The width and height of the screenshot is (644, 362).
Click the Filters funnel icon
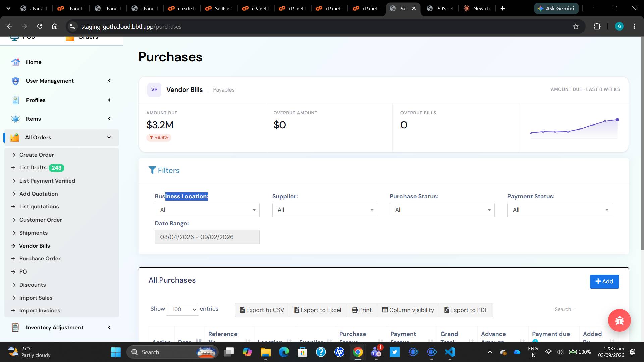tap(152, 170)
